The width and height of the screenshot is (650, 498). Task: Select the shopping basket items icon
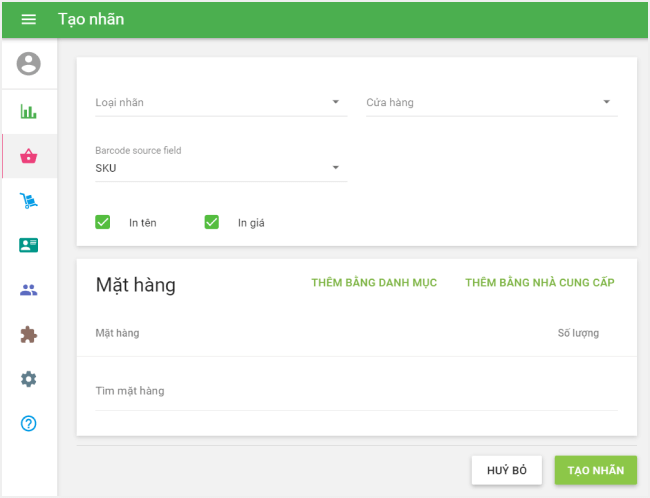point(28,156)
